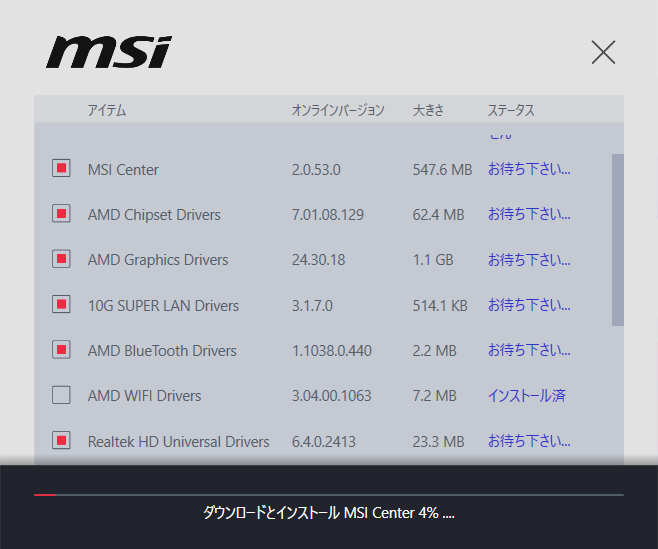
Task: Click AMD Chipset Drivers' お待ち下さい status
Action: point(529,214)
